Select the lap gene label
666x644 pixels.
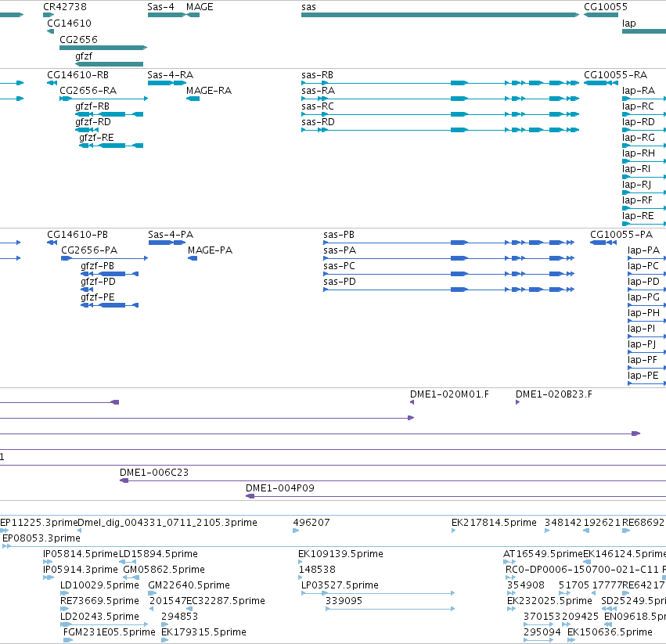[629, 23]
